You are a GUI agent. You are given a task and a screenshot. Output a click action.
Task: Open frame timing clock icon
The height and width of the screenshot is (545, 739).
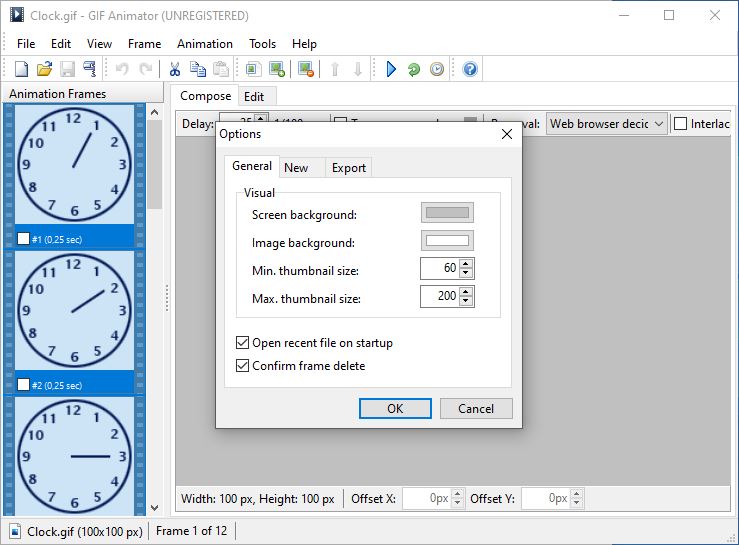tap(437, 69)
